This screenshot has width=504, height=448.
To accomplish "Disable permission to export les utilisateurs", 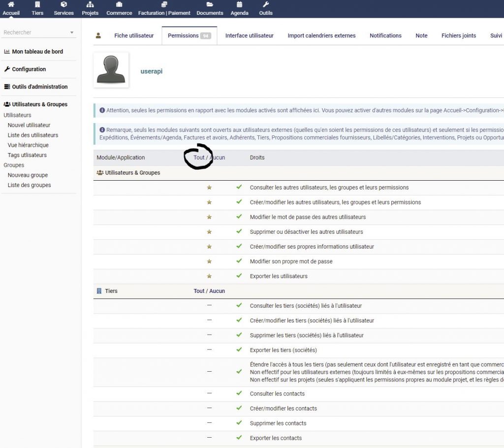I will click(x=239, y=276).
